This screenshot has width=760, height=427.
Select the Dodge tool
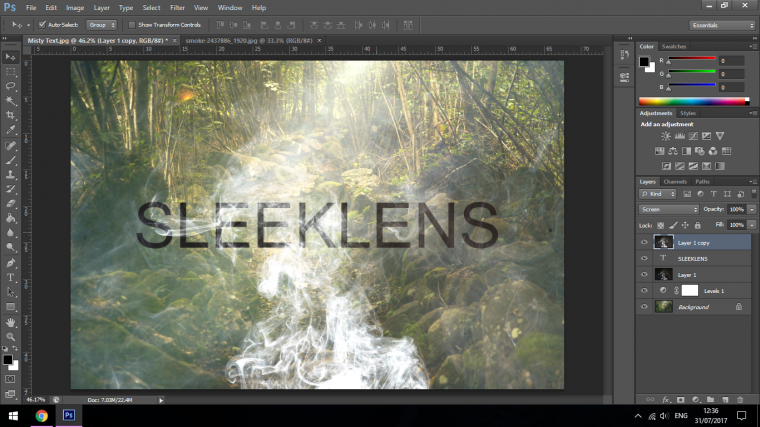tap(10, 247)
